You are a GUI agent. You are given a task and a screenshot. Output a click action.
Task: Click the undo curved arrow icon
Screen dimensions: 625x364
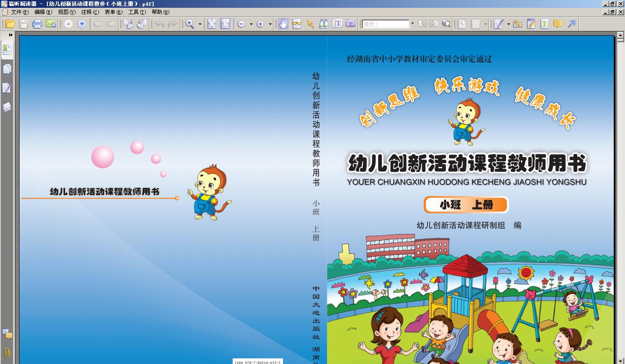pos(159,24)
